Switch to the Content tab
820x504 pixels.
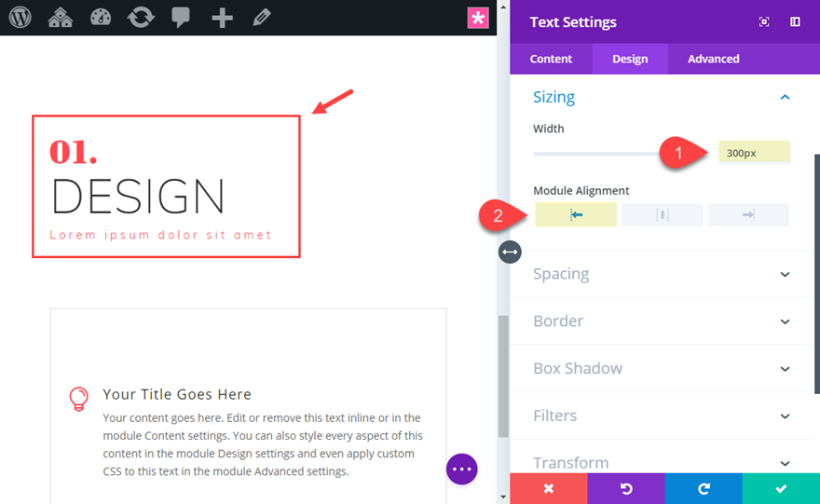551,59
